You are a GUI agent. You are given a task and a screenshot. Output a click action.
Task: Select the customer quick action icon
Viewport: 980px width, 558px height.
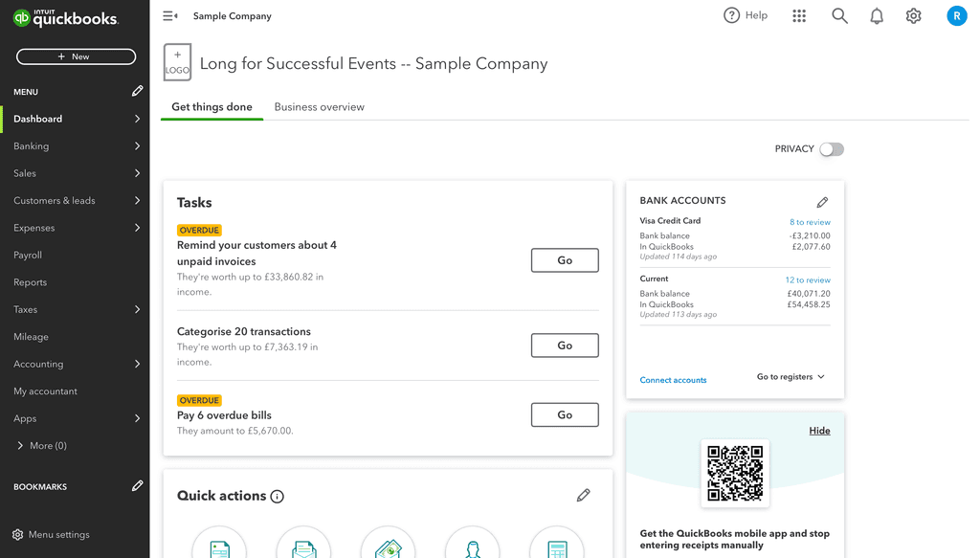(x=472, y=546)
